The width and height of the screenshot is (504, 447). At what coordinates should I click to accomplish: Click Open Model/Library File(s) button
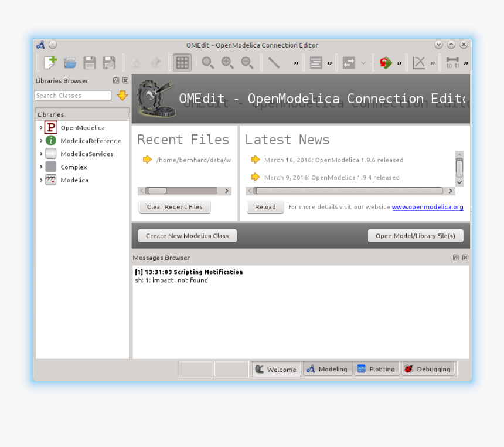[416, 236]
